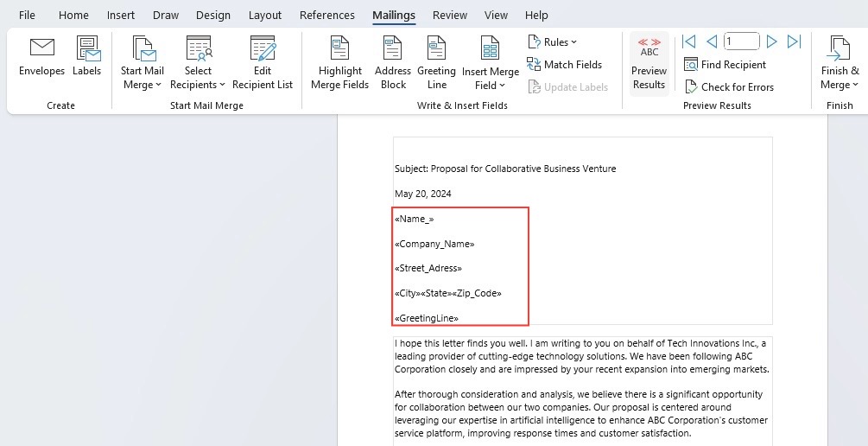Open Edit Recipient List
This screenshot has height=446, width=868.
coord(263,62)
